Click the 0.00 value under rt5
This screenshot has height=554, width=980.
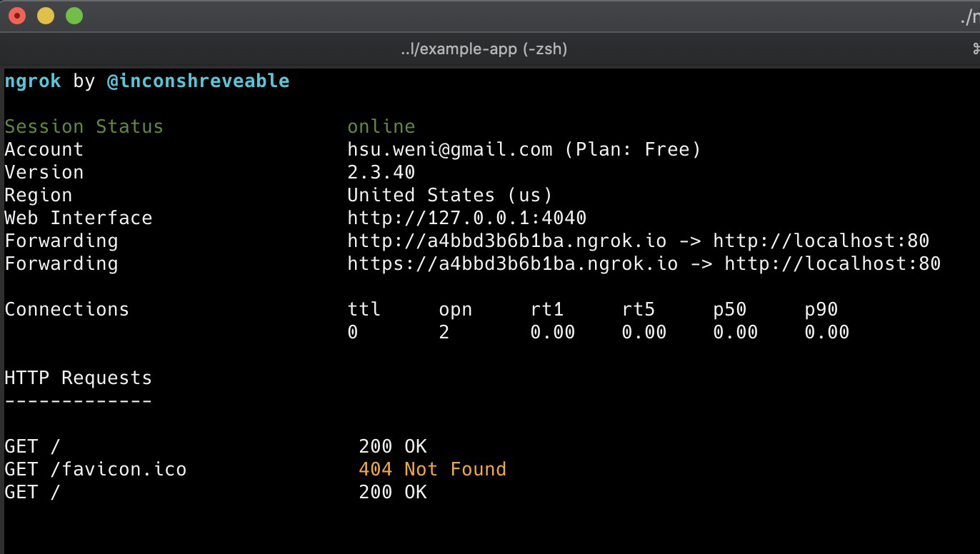point(644,332)
